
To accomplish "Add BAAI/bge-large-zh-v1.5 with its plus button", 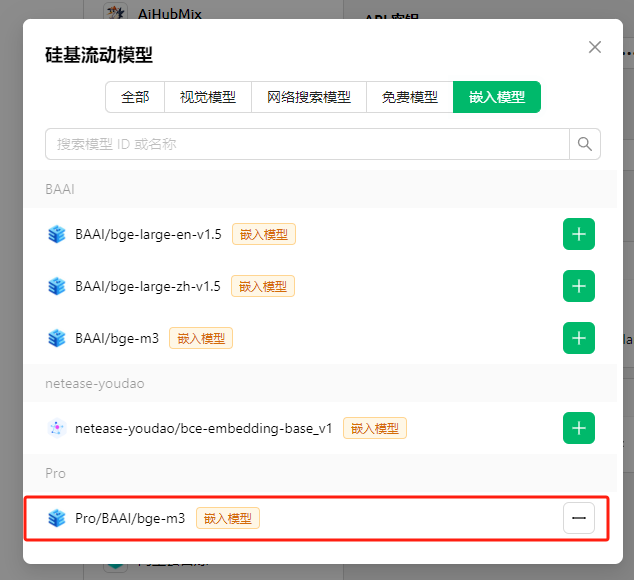I will pyautogui.click(x=579, y=286).
